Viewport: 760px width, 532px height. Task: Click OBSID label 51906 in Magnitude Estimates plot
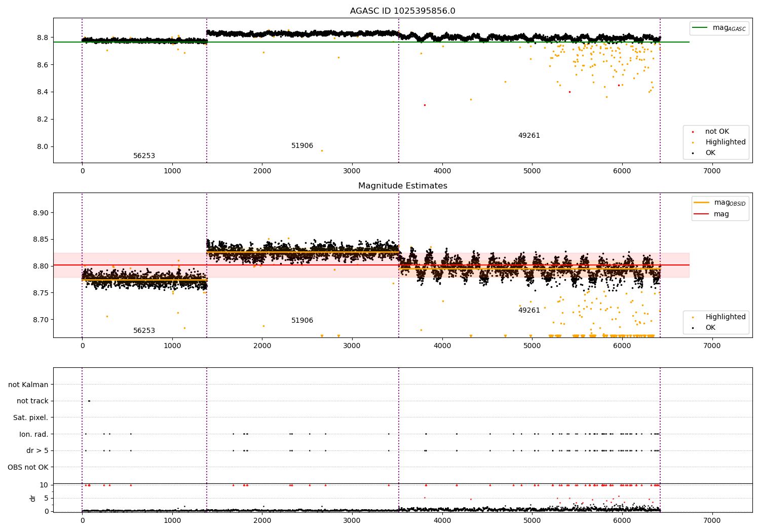(x=302, y=321)
